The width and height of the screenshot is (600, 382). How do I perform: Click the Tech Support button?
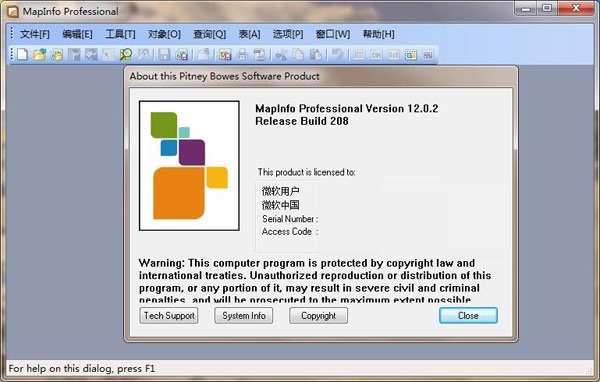[169, 315]
